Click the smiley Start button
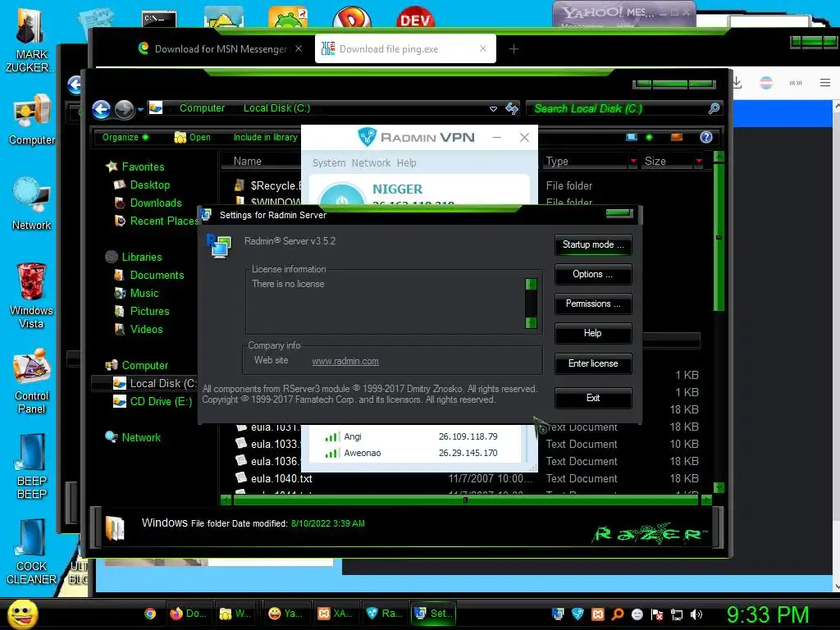Viewport: 840px width, 630px height. [22, 614]
